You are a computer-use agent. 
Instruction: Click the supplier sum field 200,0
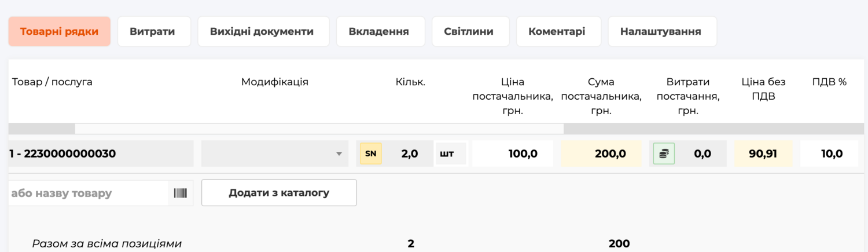coord(601,154)
